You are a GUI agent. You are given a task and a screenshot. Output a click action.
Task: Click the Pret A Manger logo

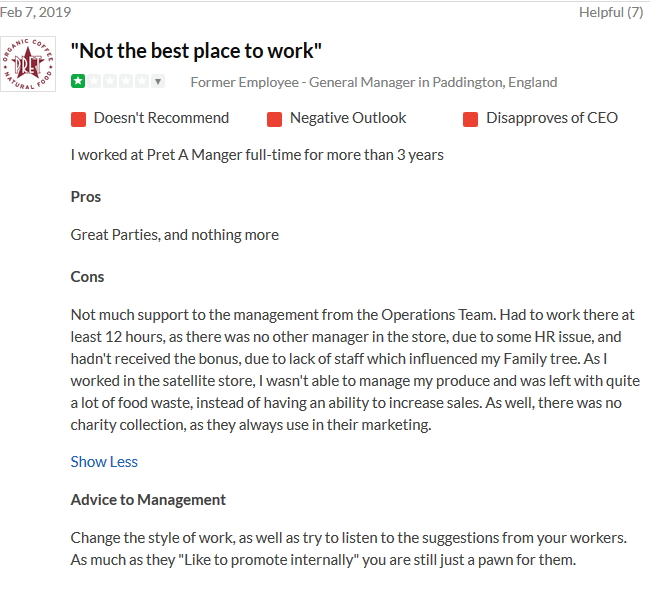[x=28, y=64]
